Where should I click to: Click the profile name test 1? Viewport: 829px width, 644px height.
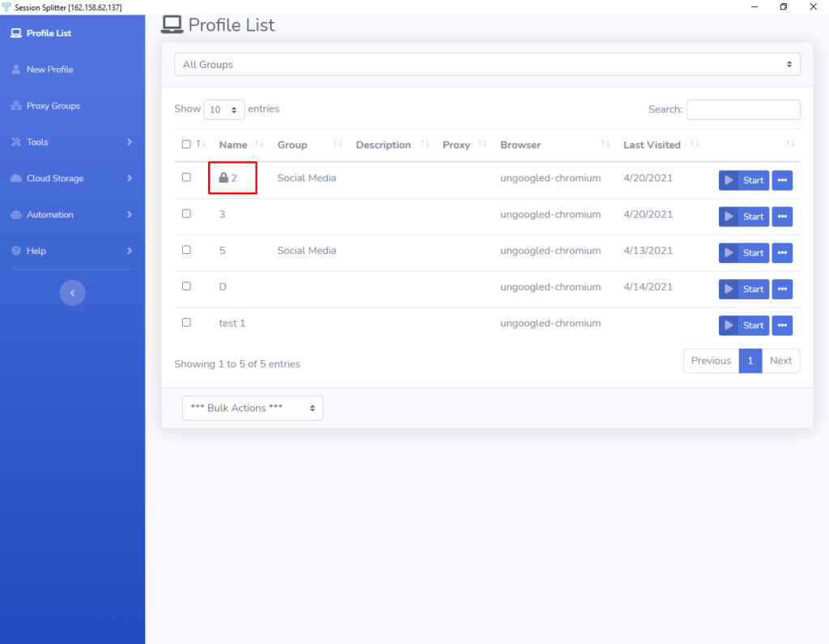[x=232, y=324]
